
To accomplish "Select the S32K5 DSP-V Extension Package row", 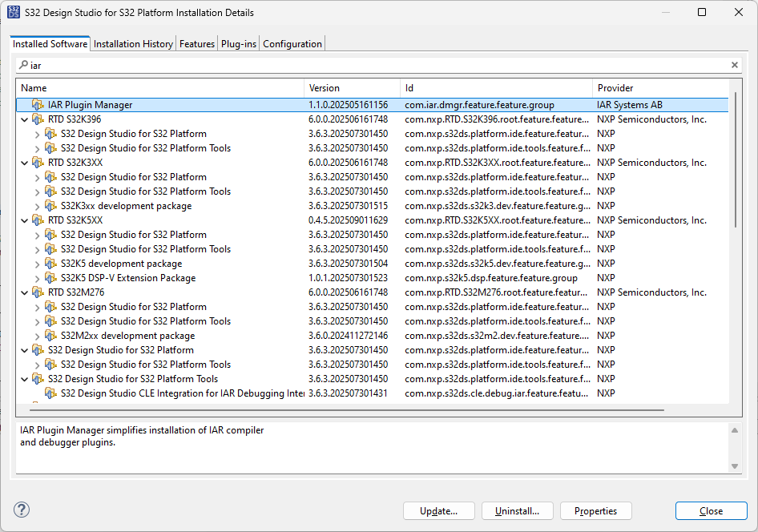I will point(373,278).
